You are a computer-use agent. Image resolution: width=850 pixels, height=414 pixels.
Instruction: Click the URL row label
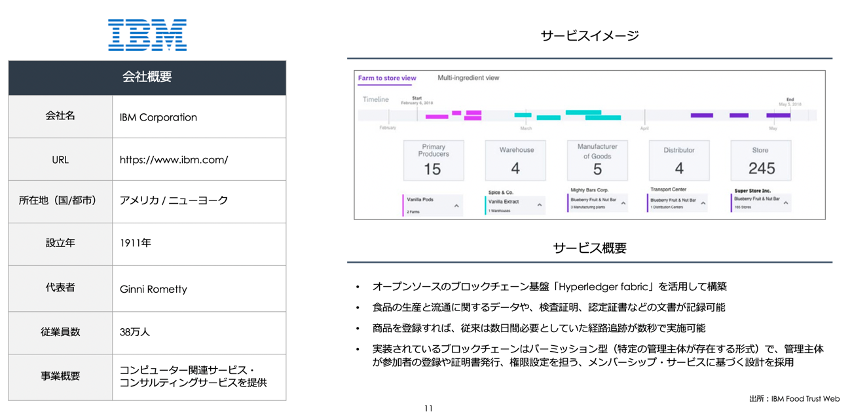pos(60,160)
